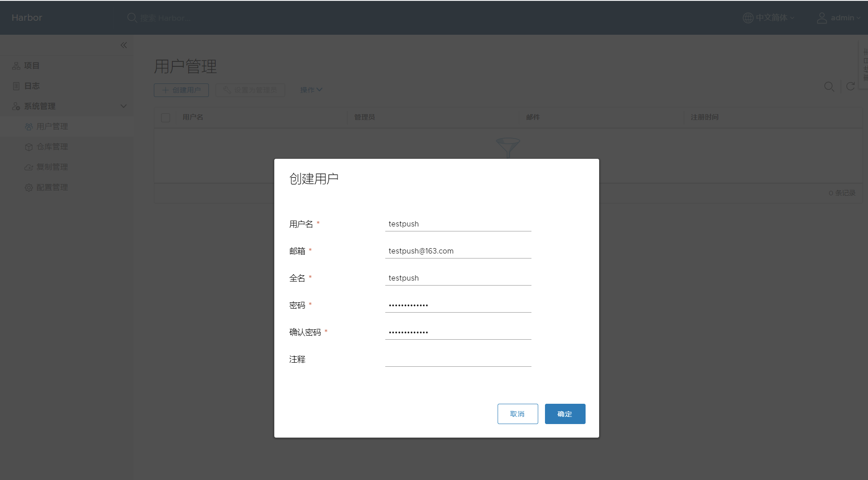Click the refresh icon above user table
Viewport: 868px width, 480px height.
tap(850, 87)
